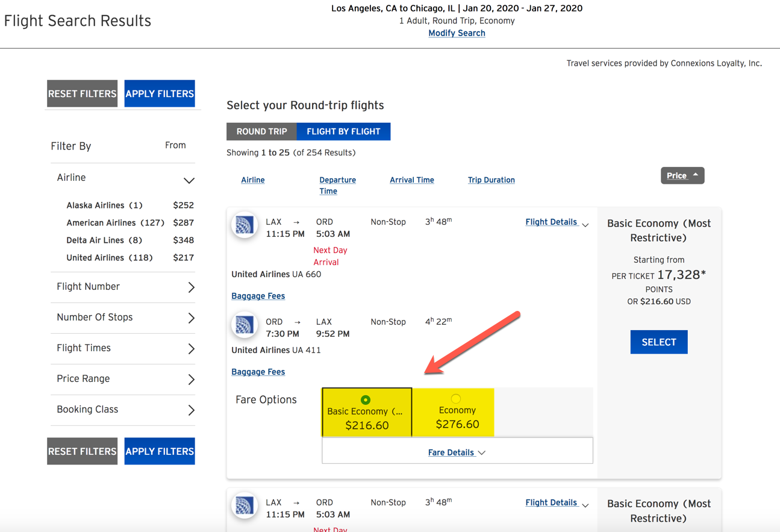
Task: Sort results by Departure Time
Action: pos(337,186)
